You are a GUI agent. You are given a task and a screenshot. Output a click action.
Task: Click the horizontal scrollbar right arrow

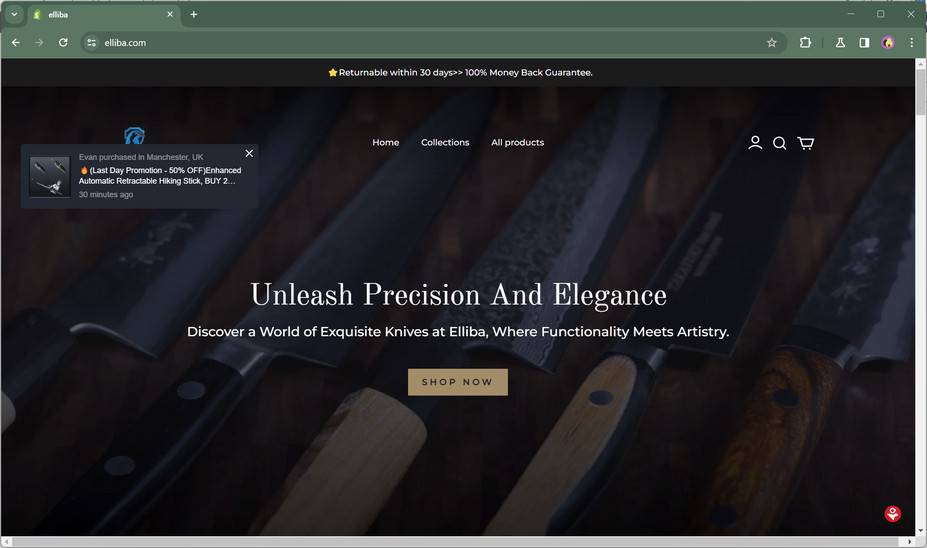909,541
